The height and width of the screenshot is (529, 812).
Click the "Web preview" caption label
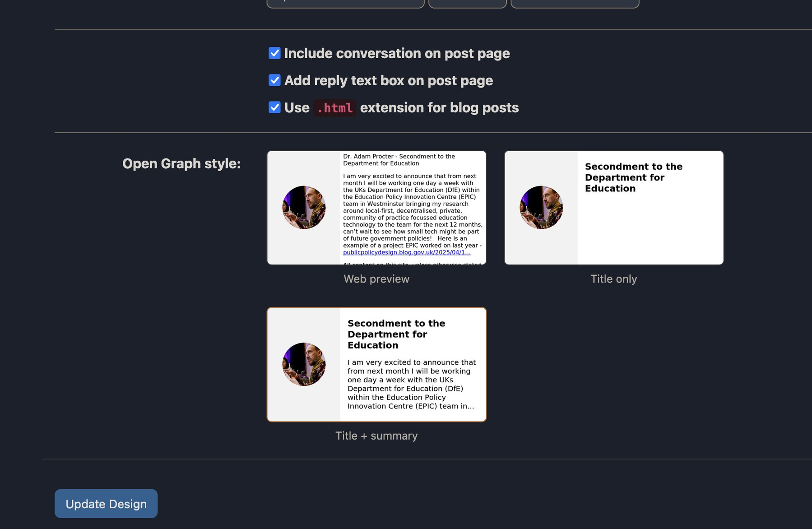[x=377, y=279]
